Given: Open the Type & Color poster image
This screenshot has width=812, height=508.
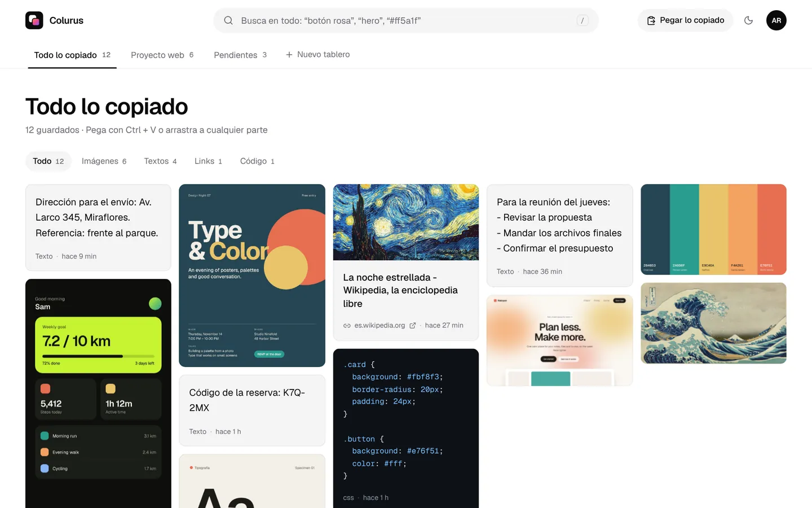Looking at the screenshot, I should pos(252,275).
